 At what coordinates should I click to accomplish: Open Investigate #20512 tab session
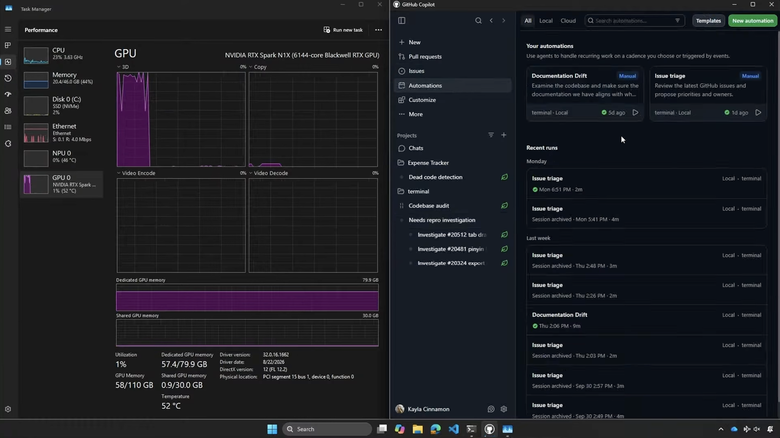coord(452,234)
